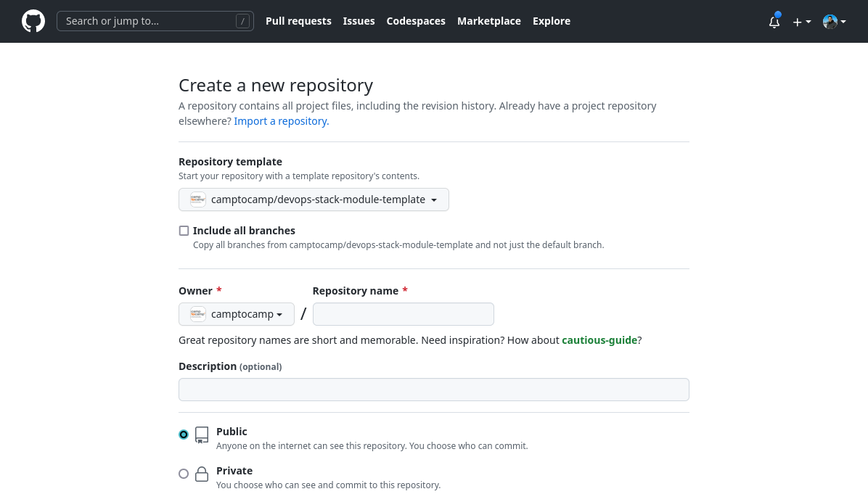This screenshot has height=502, width=868.
Task: Click the Create a new repository heading
Action: pos(276,85)
